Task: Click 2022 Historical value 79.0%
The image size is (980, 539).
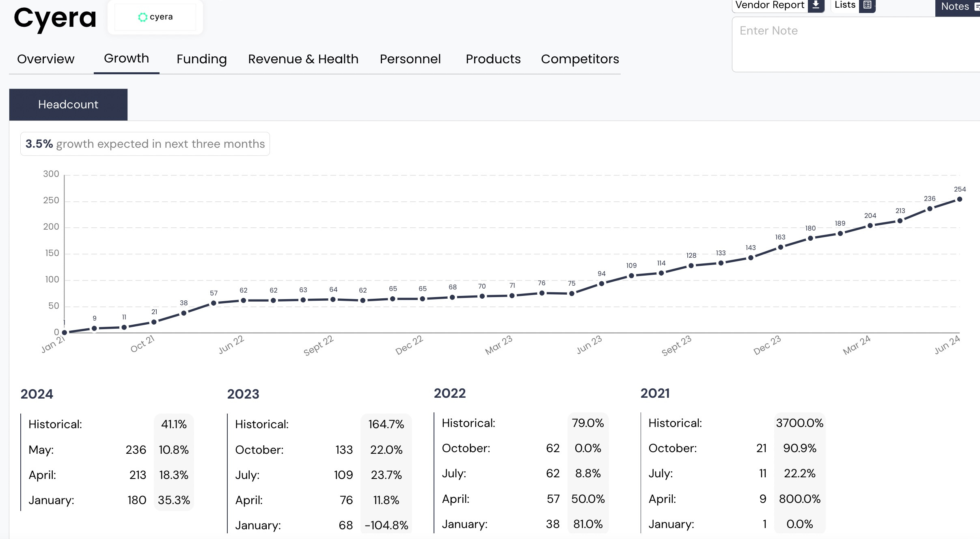Action: pos(588,423)
